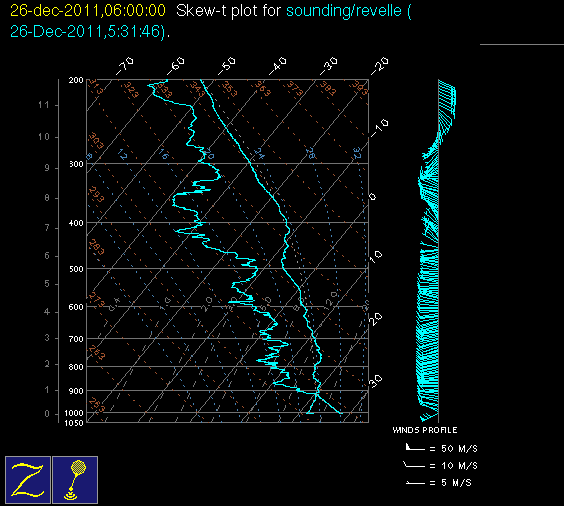Click the yellow Z icon button

tap(28, 480)
